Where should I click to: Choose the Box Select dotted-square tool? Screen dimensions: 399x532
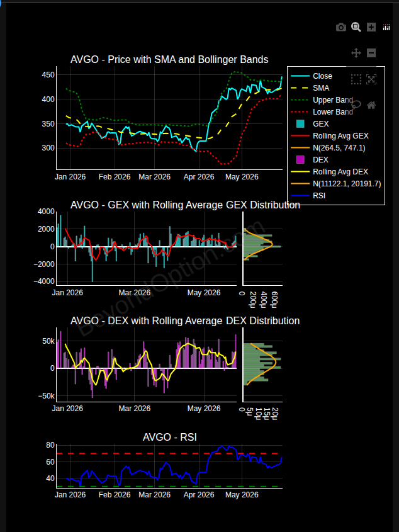click(x=356, y=79)
